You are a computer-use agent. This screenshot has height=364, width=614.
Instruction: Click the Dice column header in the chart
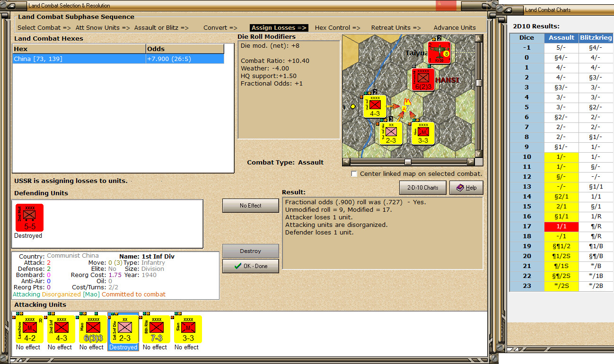(526, 37)
